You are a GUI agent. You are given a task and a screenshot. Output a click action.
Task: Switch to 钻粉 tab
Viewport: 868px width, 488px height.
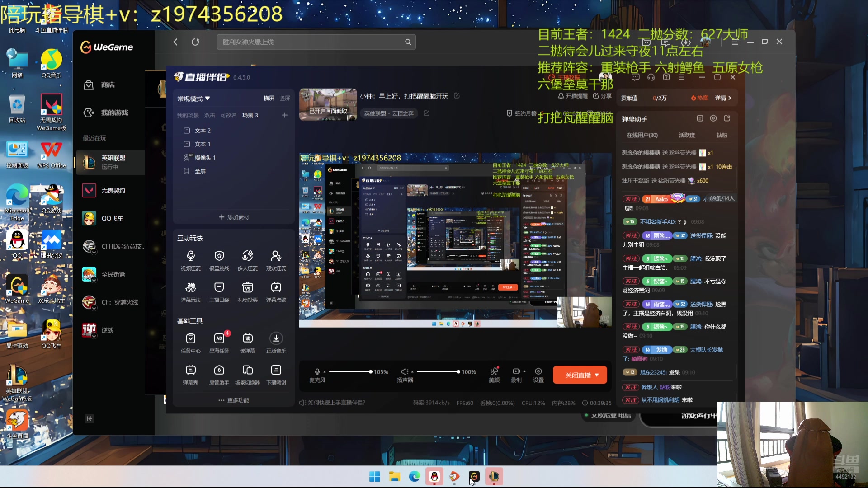[x=722, y=135]
